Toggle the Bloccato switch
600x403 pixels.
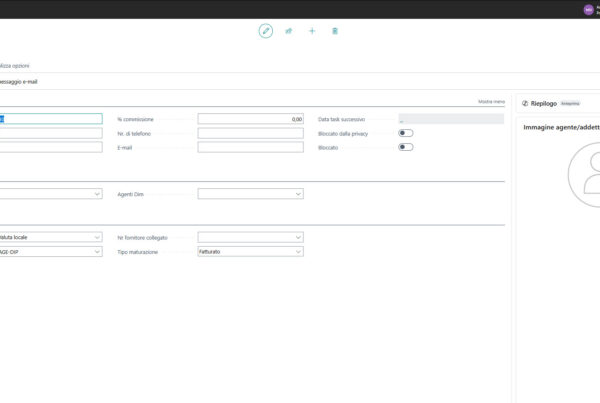[x=406, y=147]
